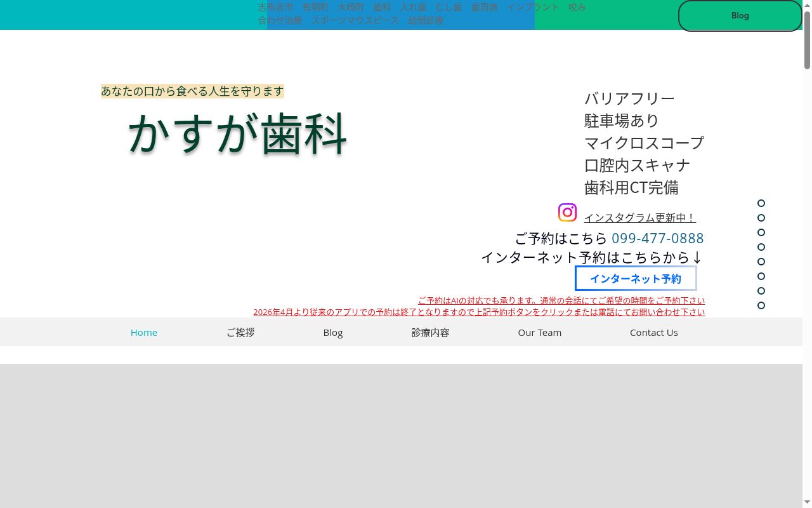This screenshot has height=508, width=812.
Task: Click the Blog button in the top bar
Action: [740, 16]
